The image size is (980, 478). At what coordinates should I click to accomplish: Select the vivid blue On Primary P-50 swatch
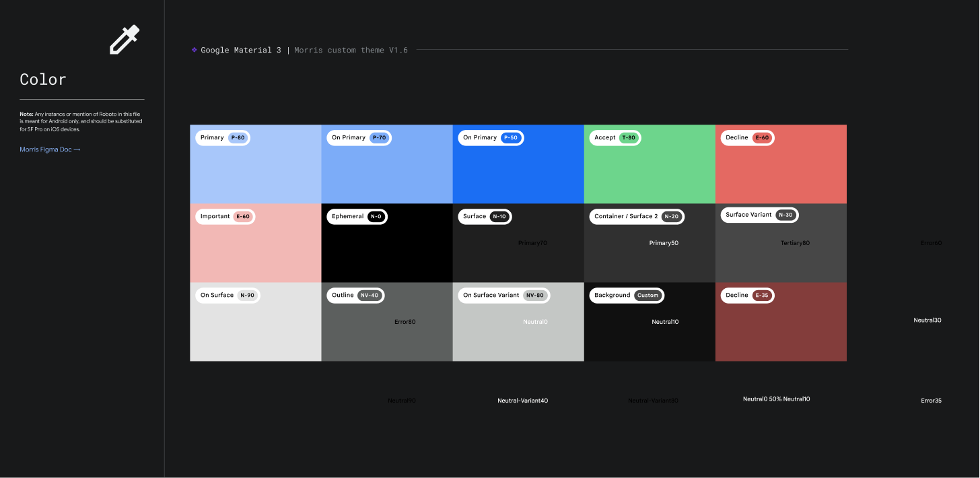coord(518,164)
